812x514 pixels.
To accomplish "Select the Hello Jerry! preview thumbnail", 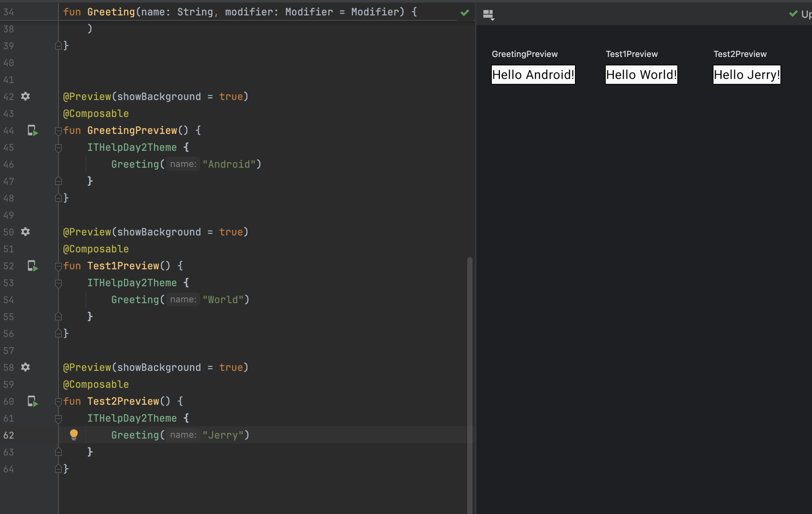I will tap(747, 75).
